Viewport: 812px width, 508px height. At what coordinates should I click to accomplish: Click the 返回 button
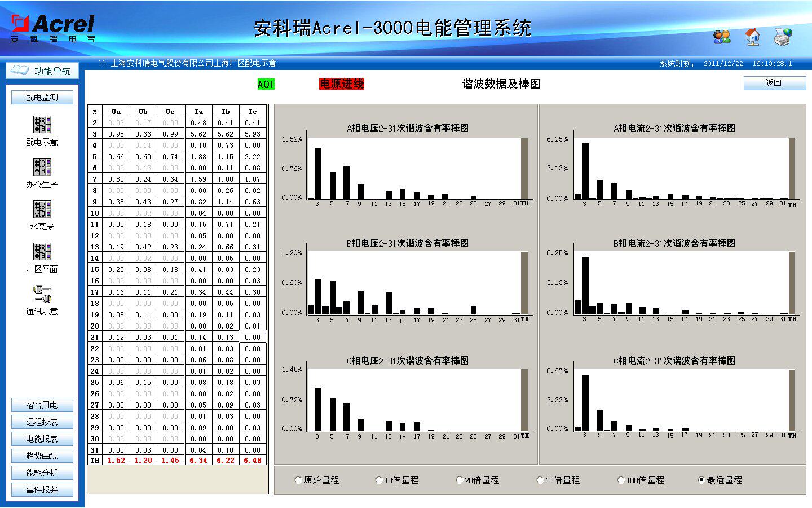pyautogui.click(x=775, y=84)
